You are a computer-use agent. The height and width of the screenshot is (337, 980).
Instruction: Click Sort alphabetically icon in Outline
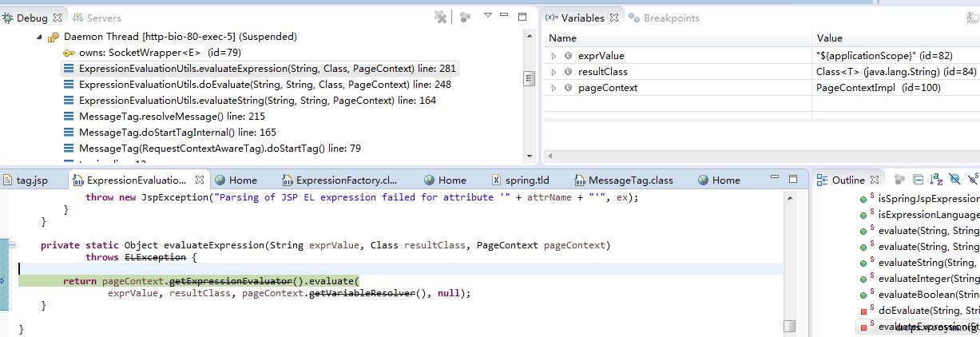(x=936, y=180)
